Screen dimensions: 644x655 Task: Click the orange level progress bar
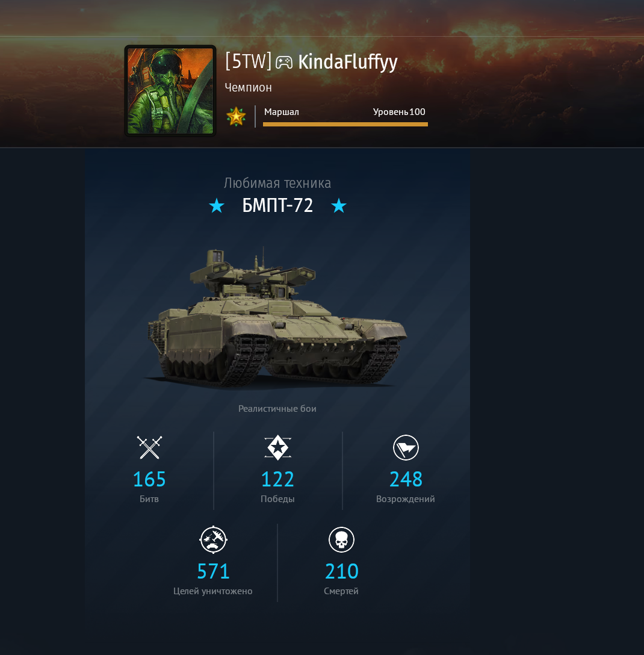click(x=345, y=124)
